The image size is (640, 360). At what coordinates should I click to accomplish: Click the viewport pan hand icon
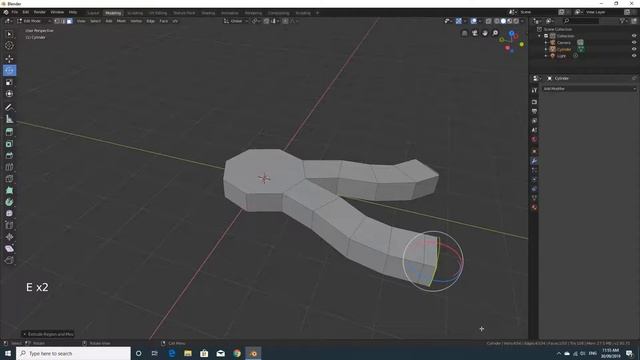pyautogui.click(x=485, y=33)
